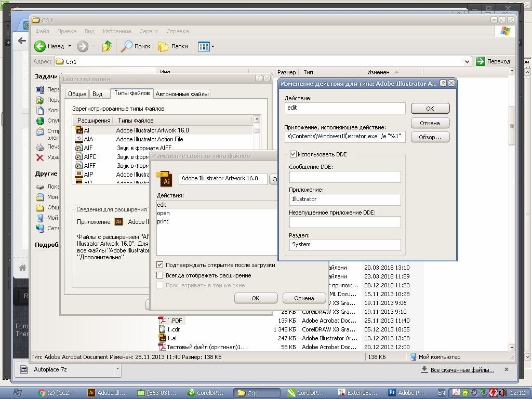Click the Действие input field
Screen dimensions: 532x399
pos(345,108)
